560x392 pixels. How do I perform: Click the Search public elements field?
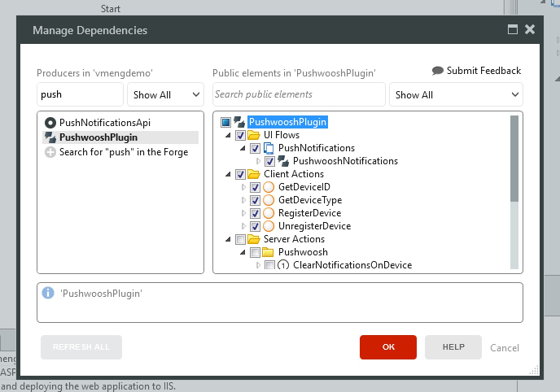tap(298, 94)
